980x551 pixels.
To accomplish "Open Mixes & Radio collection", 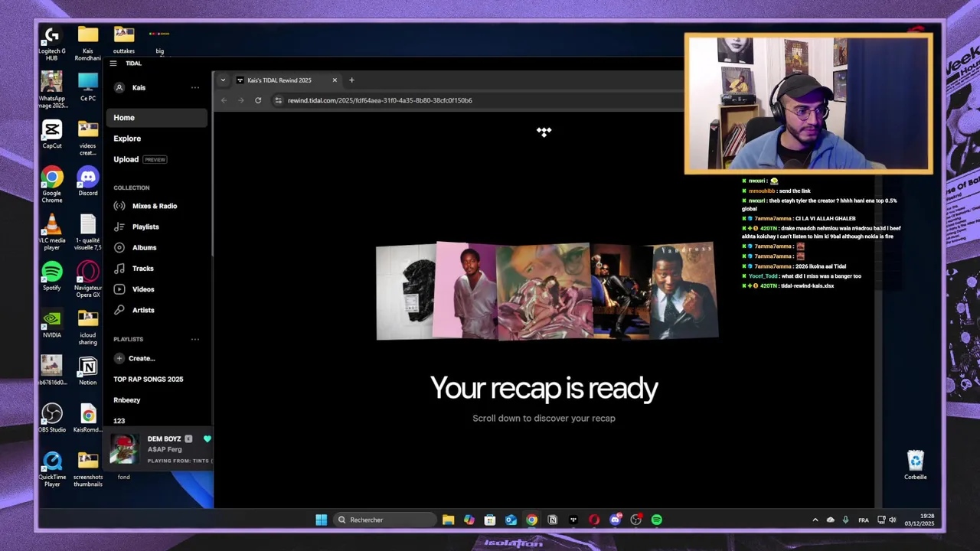I will click(x=145, y=206).
